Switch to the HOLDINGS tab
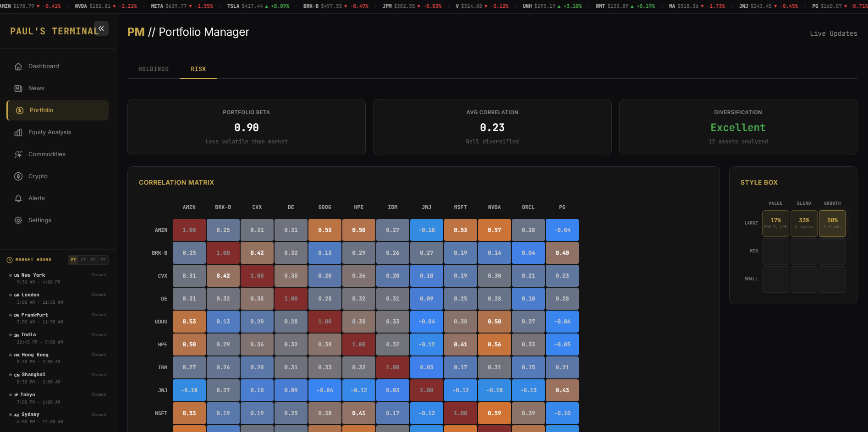This screenshot has height=432, width=868. pyautogui.click(x=153, y=69)
